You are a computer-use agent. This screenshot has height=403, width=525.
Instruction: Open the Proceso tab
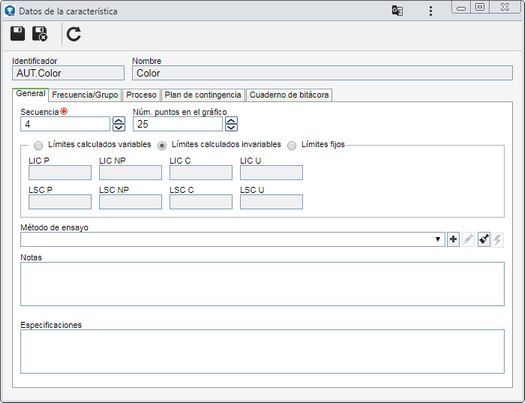141,95
